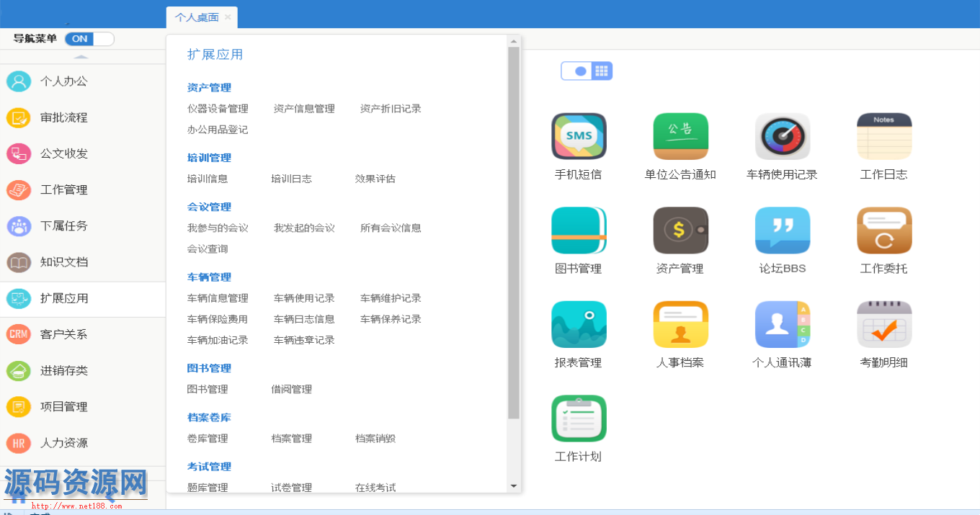Click the 车辆违章记录 link
Image resolution: width=980 pixels, height=515 pixels.
304,340
